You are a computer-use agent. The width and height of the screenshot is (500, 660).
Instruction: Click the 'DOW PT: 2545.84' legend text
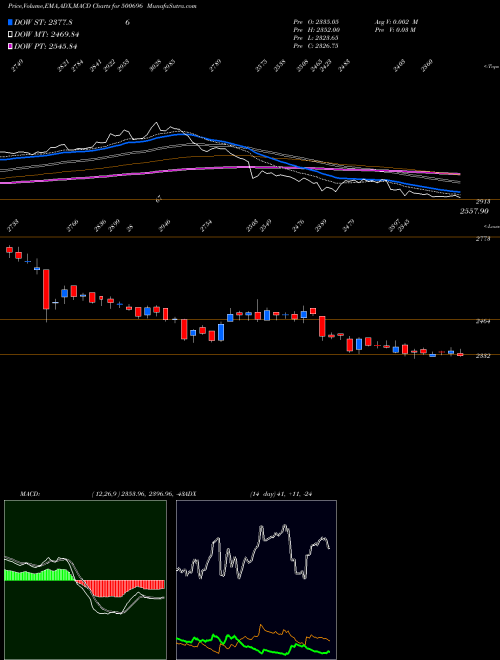coord(46,46)
